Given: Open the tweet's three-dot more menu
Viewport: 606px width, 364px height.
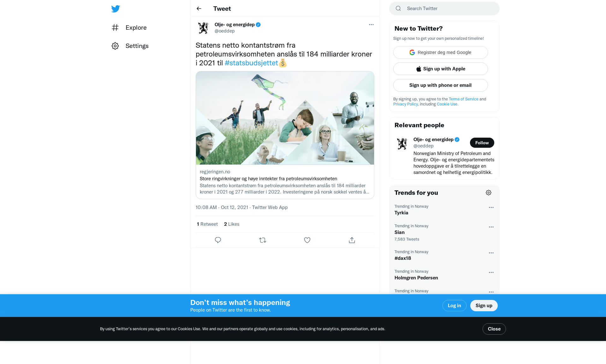Looking at the screenshot, I should click(371, 25).
